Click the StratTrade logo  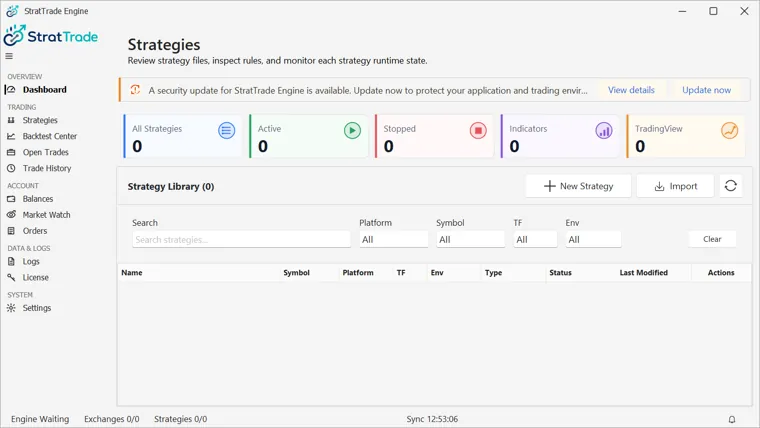[x=51, y=36]
